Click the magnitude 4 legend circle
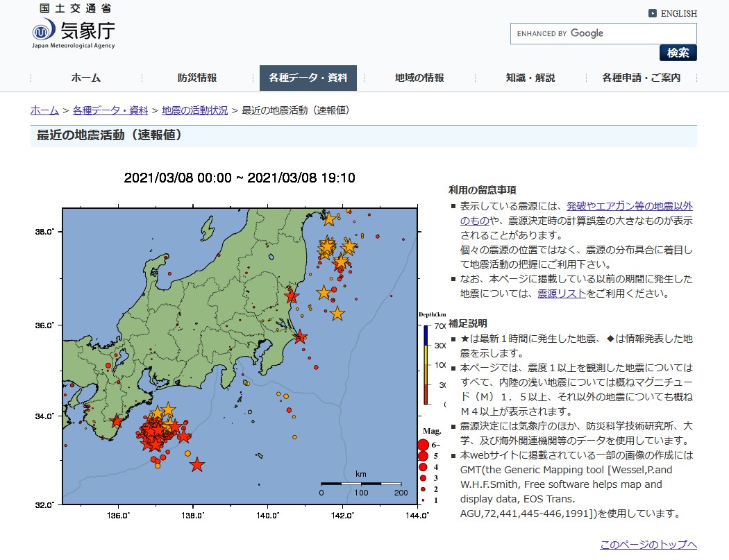This screenshot has height=560, width=729. [423, 467]
